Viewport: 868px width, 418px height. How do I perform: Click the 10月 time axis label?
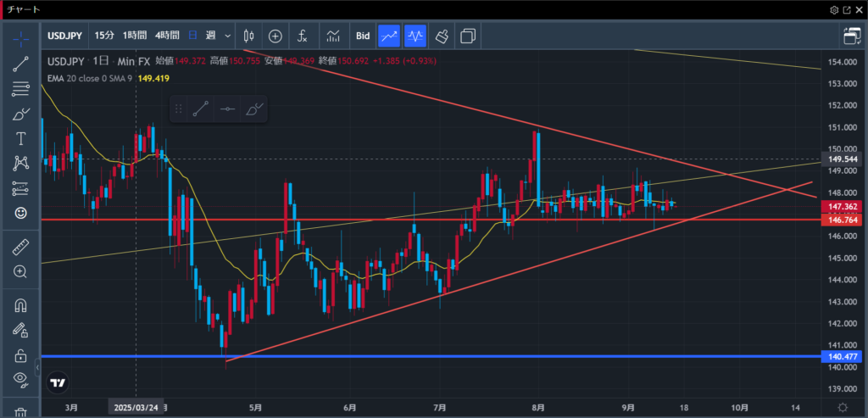(x=740, y=407)
